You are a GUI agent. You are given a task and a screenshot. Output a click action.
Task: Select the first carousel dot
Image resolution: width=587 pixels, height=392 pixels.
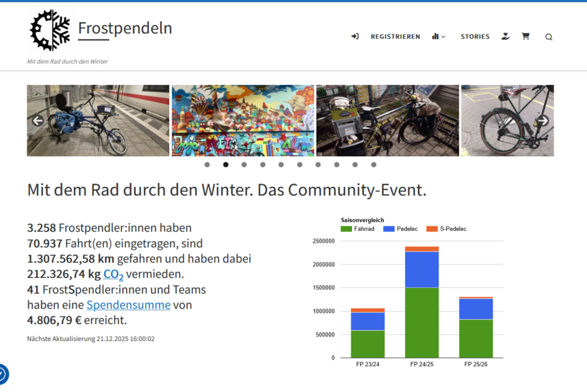pos(207,164)
